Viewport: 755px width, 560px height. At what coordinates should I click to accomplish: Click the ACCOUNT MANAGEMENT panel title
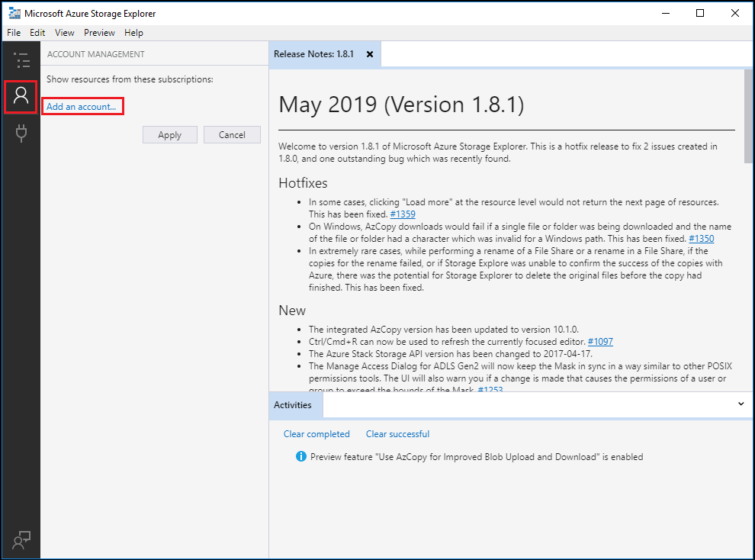[x=96, y=54]
